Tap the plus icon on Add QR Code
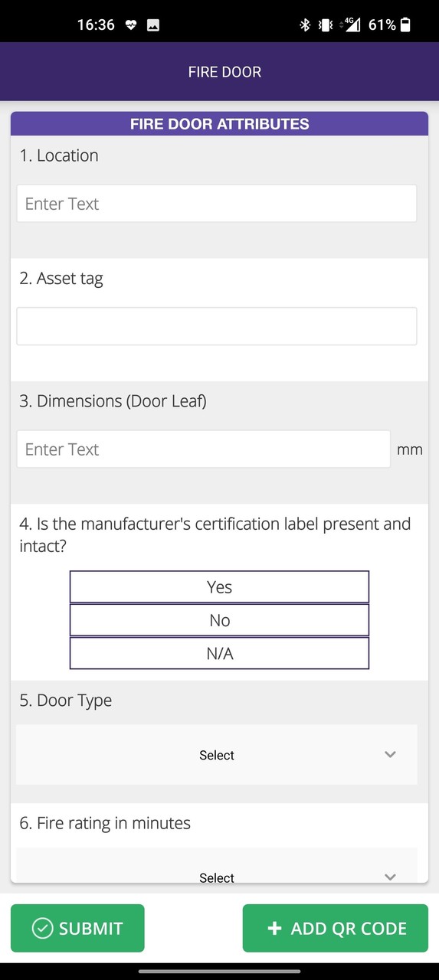The width and height of the screenshot is (439, 980). point(274,929)
